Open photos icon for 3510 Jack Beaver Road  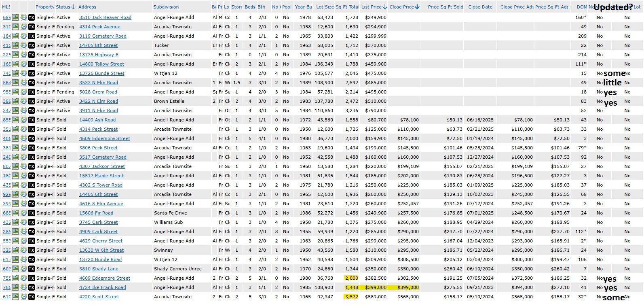[x=15, y=17]
